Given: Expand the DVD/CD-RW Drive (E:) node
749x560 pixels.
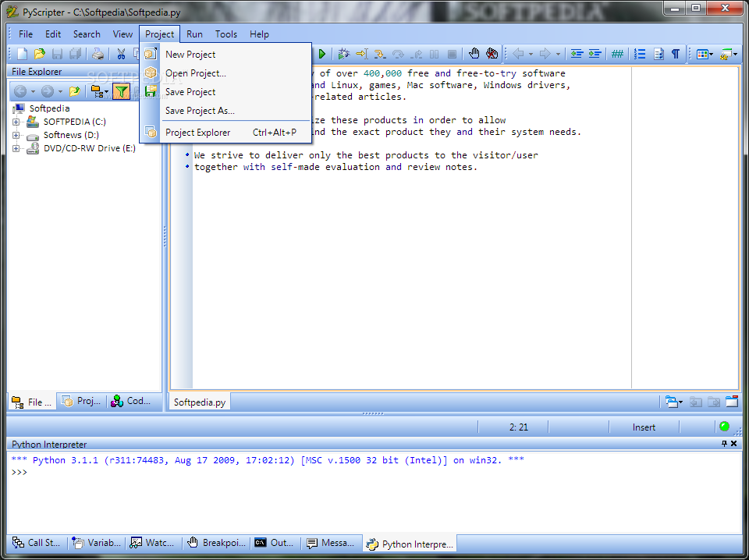Looking at the screenshot, I should point(16,148).
